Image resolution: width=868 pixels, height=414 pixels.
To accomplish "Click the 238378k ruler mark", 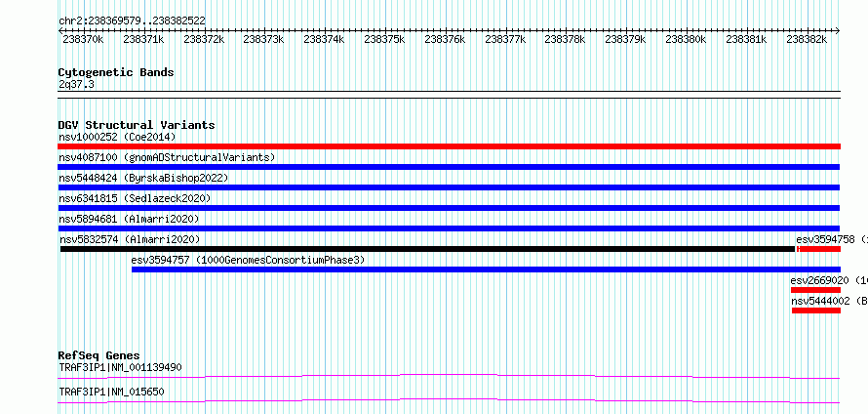I will (565, 39).
